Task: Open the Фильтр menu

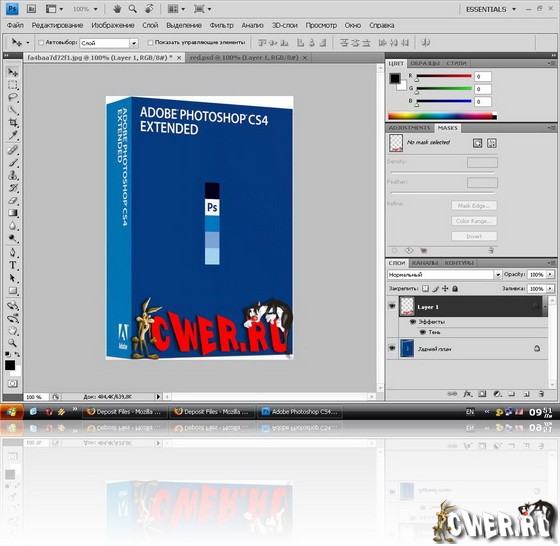Action: [x=221, y=25]
